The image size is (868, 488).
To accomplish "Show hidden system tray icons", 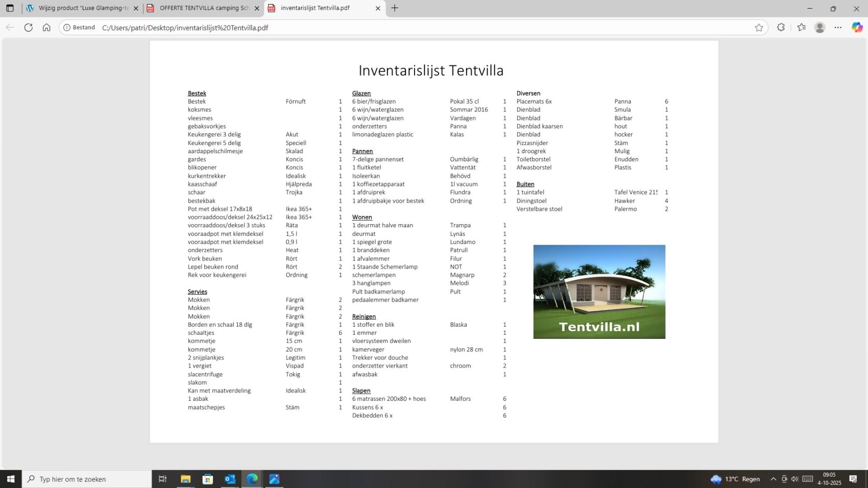I will point(773,479).
